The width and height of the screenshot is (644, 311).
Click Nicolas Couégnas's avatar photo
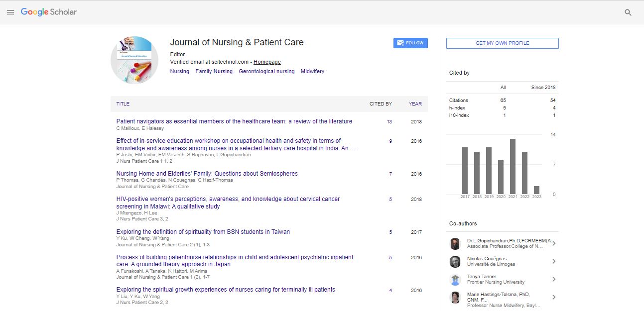455,262
